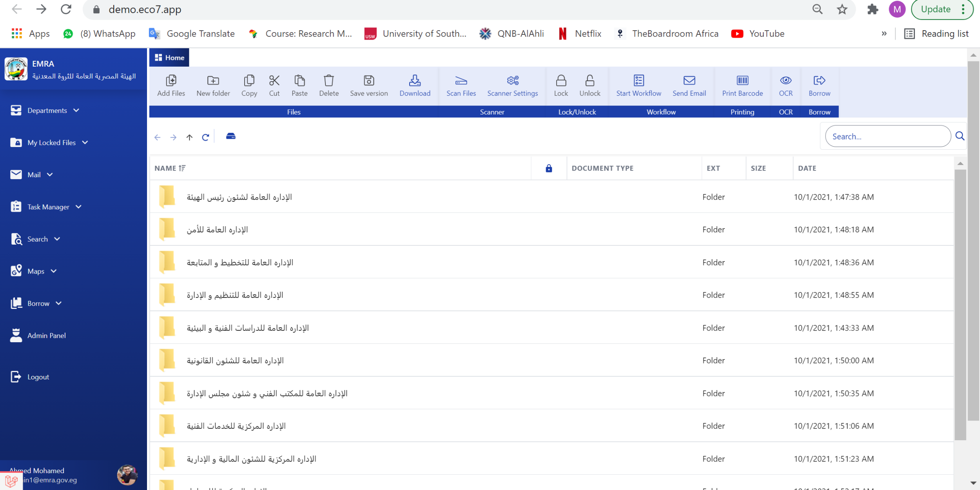Open the Google Translate bookmark
Image resolution: width=980 pixels, height=490 pixels.
click(x=192, y=34)
